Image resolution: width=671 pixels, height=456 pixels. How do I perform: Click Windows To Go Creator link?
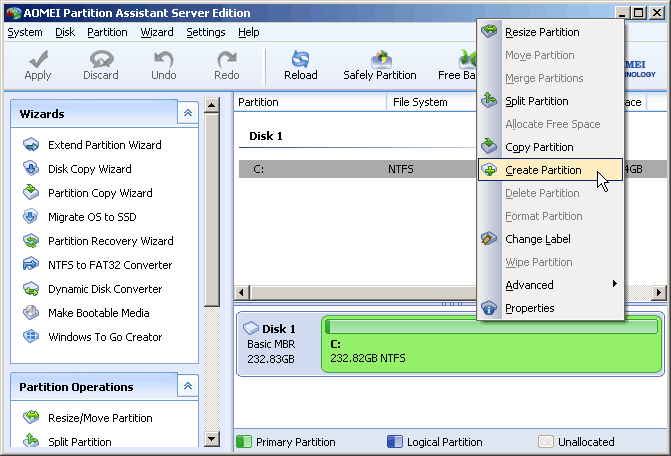pyautogui.click(x=105, y=337)
